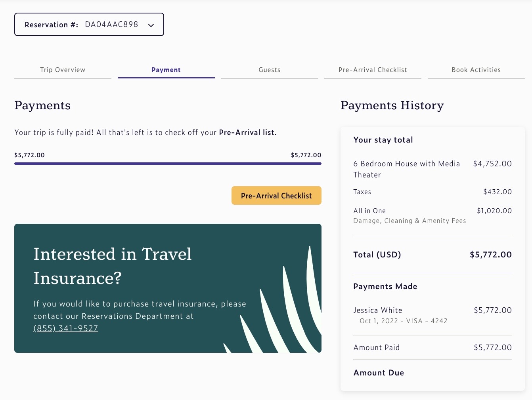Expand the Reservation # dropdown chevron
The width and height of the screenshot is (532, 400).
(151, 25)
